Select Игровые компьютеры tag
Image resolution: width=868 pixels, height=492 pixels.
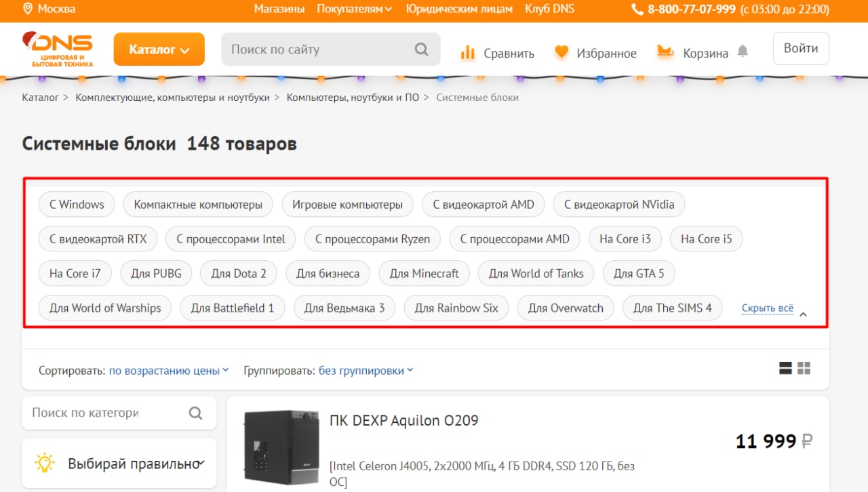pos(347,205)
